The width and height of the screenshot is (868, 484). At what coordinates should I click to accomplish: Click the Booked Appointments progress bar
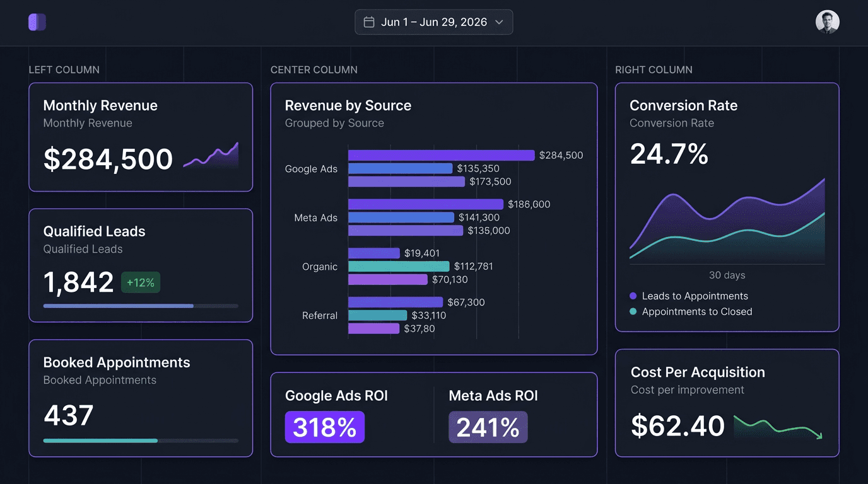tap(141, 441)
